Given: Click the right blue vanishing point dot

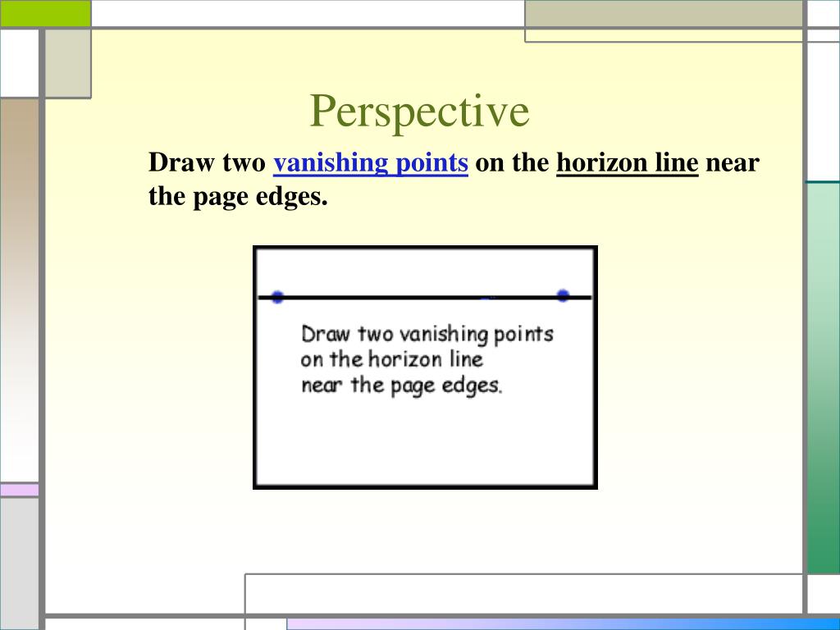Looking at the screenshot, I should point(563,295).
